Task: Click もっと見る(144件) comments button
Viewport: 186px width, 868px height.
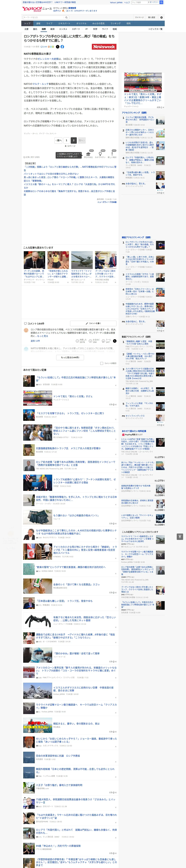Action: click(x=70, y=357)
